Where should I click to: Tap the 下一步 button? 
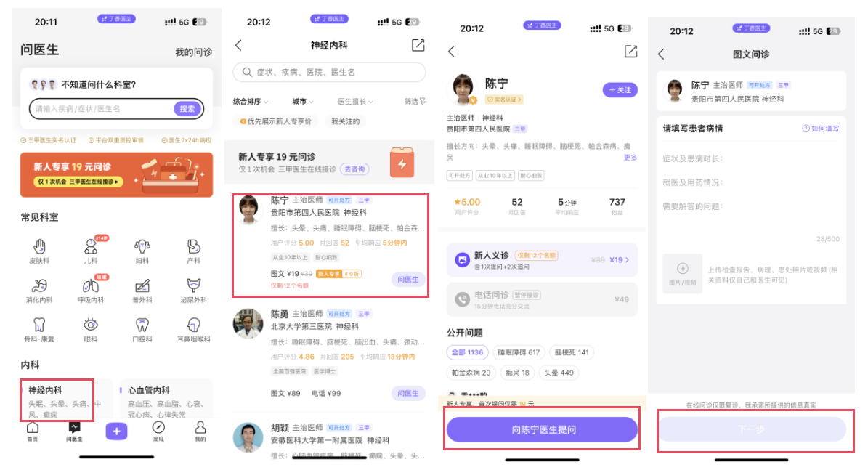click(x=751, y=429)
